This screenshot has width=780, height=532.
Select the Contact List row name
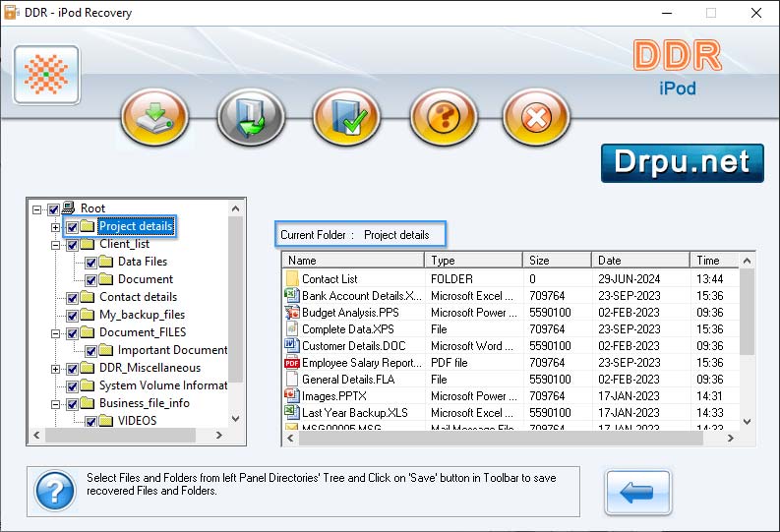click(330, 279)
